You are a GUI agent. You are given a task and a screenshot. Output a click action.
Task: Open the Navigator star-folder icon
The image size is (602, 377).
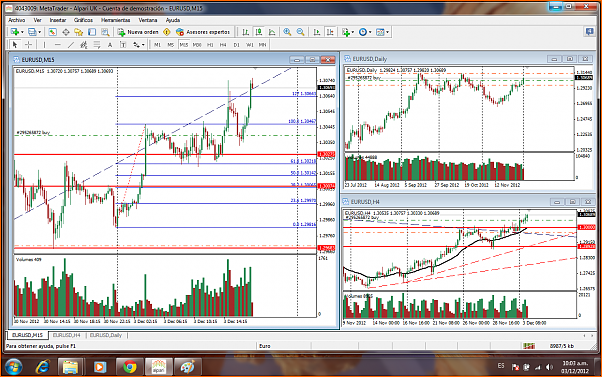[79, 32]
